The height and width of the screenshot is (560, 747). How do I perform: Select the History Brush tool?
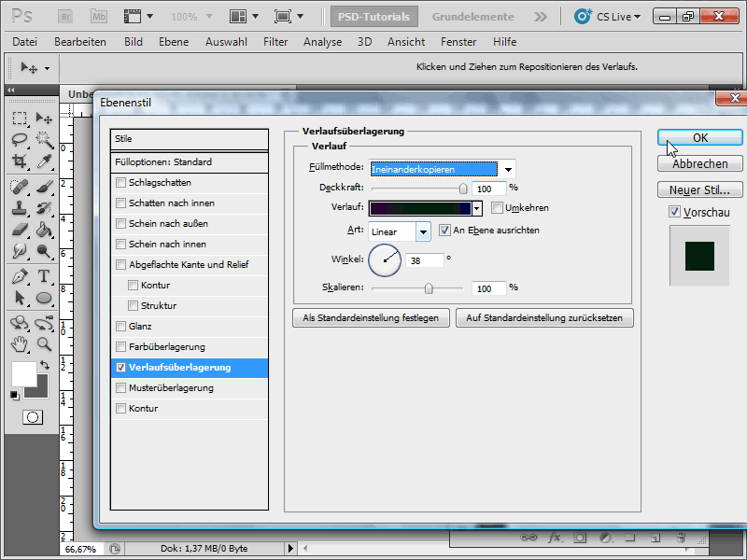[44, 208]
